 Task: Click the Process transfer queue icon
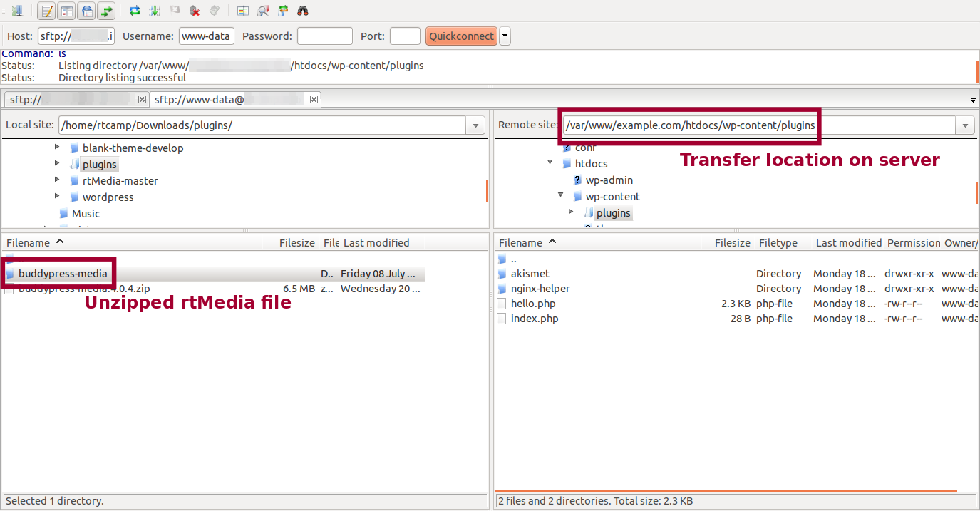[155, 11]
